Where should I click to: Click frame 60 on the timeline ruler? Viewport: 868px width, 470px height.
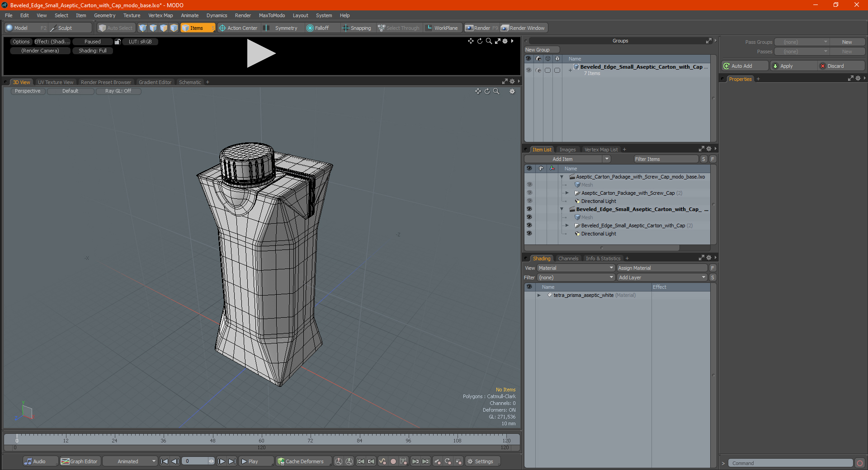tap(261, 438)
